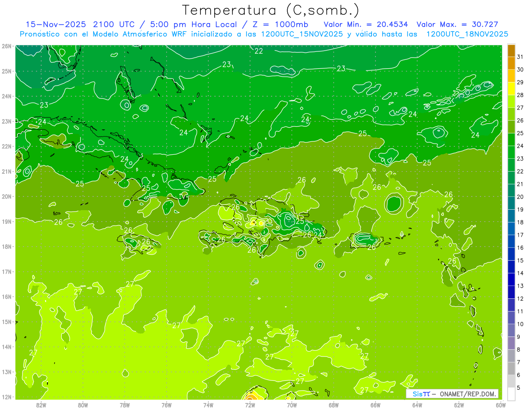
Task: Click the dark blue swatch between 13 and 14
Action: [511, 279]
